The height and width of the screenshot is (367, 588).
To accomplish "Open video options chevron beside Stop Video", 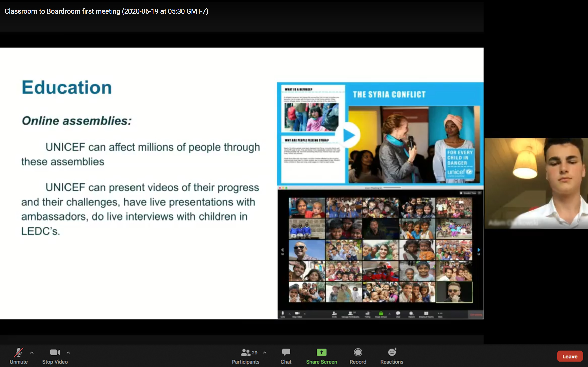I will click(x=68, y=353).
